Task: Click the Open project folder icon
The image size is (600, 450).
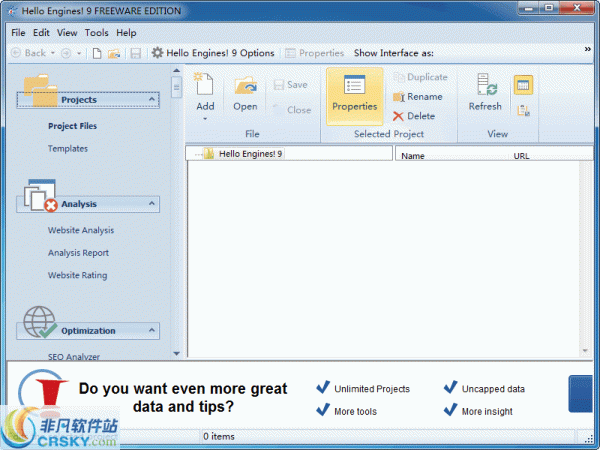Action: pos(245,85)
